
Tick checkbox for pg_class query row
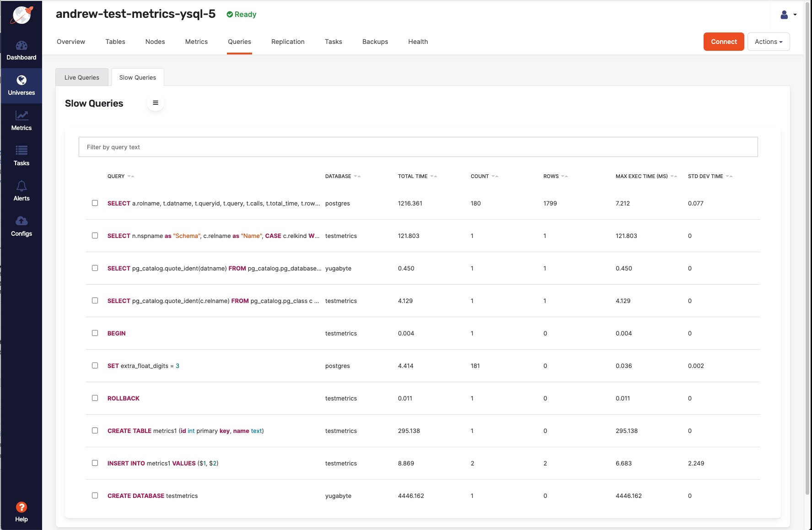95,300
